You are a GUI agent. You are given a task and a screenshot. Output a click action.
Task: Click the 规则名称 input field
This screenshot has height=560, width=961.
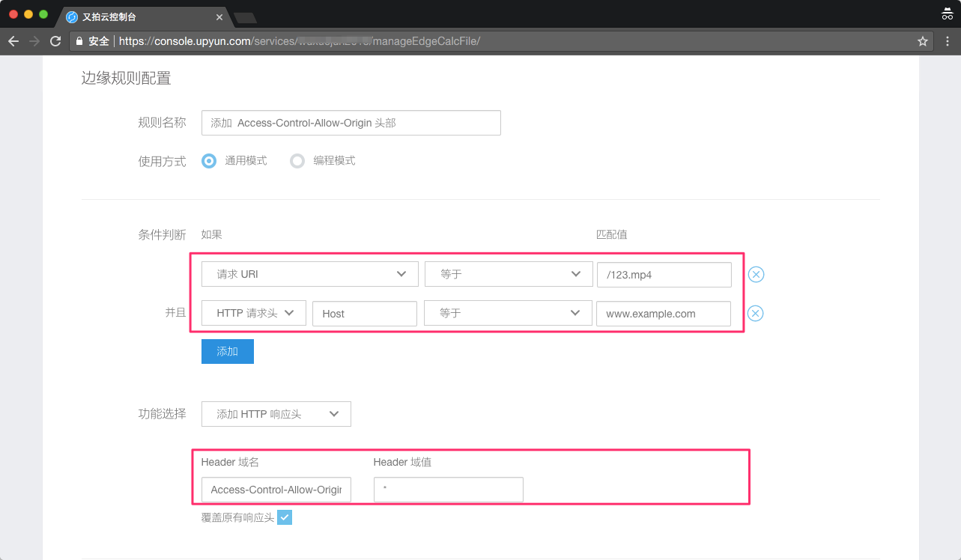pyautogui.click(x=351, y=123)
